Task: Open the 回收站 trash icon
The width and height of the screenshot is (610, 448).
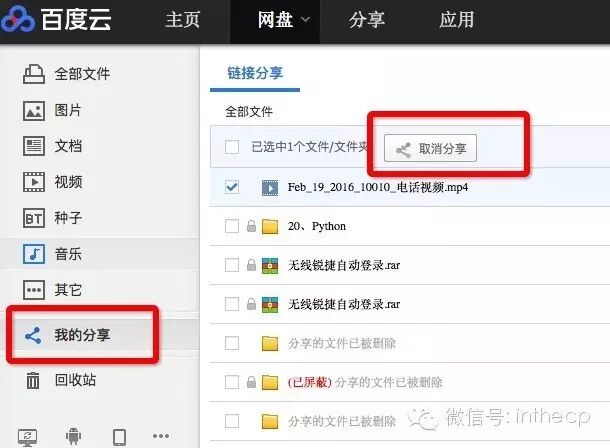Action: [33, 380]
